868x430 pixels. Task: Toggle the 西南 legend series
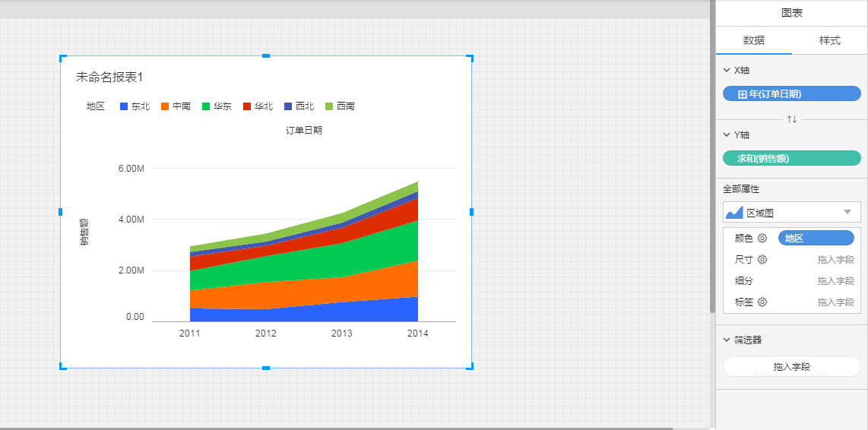pyautogui.click(x=340, y=106)
